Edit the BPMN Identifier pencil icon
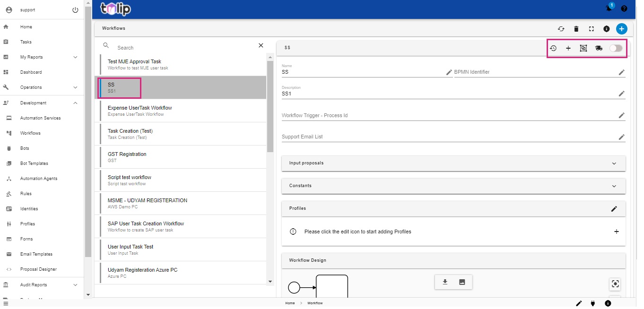 (x=622, y=72)
